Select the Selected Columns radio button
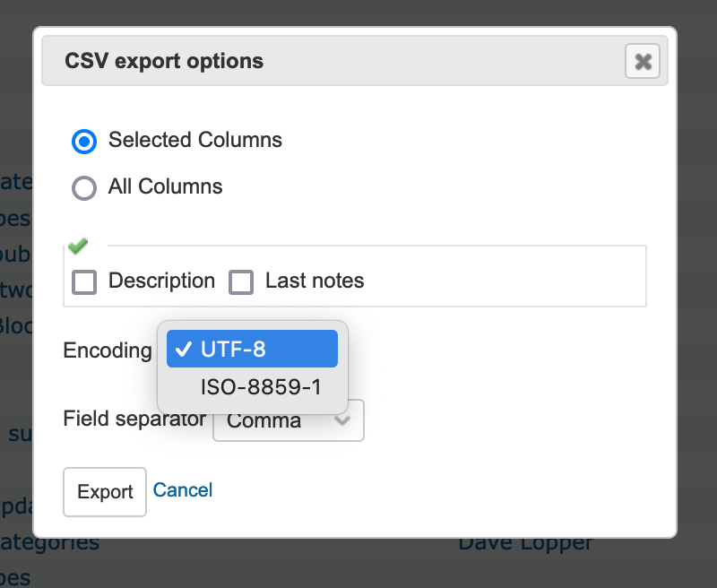Screen dimensions: 717x588 (84, 142)
